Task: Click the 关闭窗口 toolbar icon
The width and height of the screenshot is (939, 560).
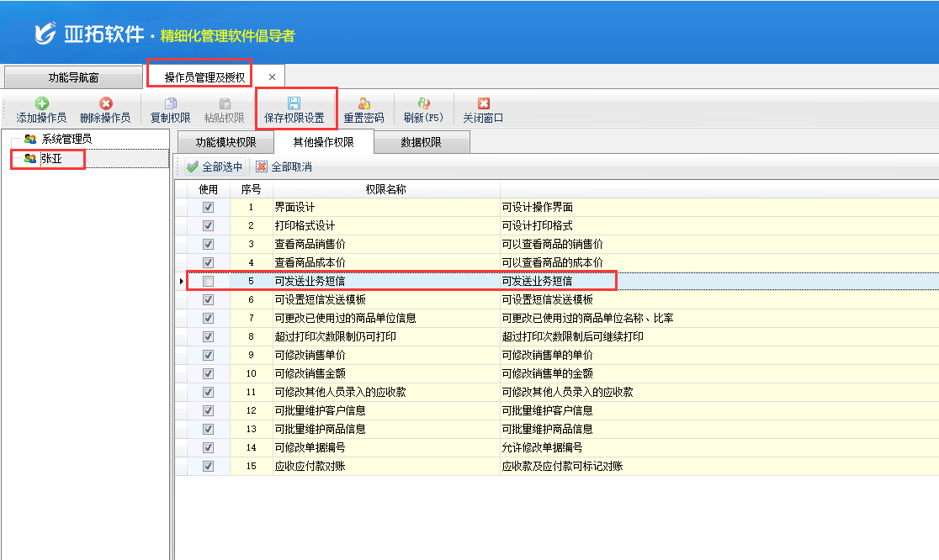Action: click(x=483, y=103)
